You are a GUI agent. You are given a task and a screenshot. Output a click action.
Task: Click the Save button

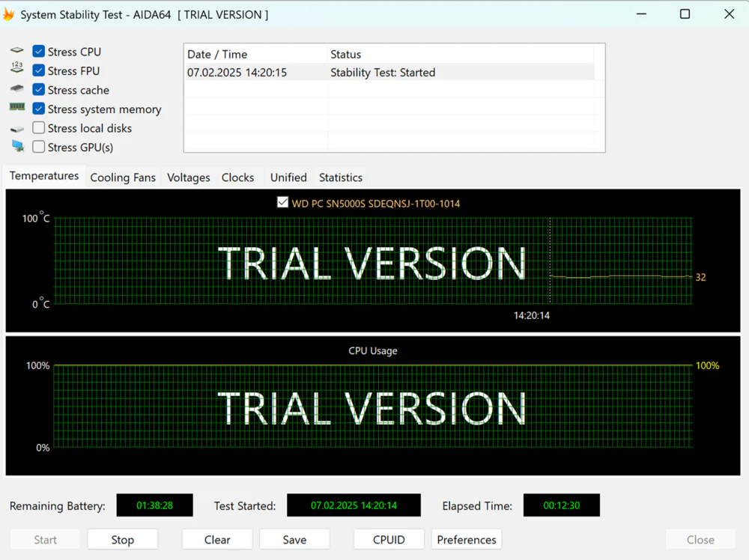(294, 540)
